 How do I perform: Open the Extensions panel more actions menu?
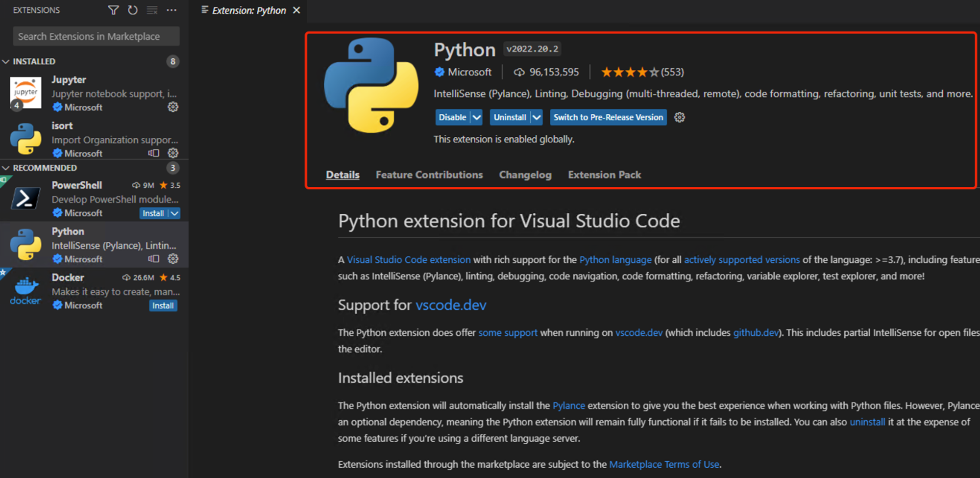[x=171, y=10]
